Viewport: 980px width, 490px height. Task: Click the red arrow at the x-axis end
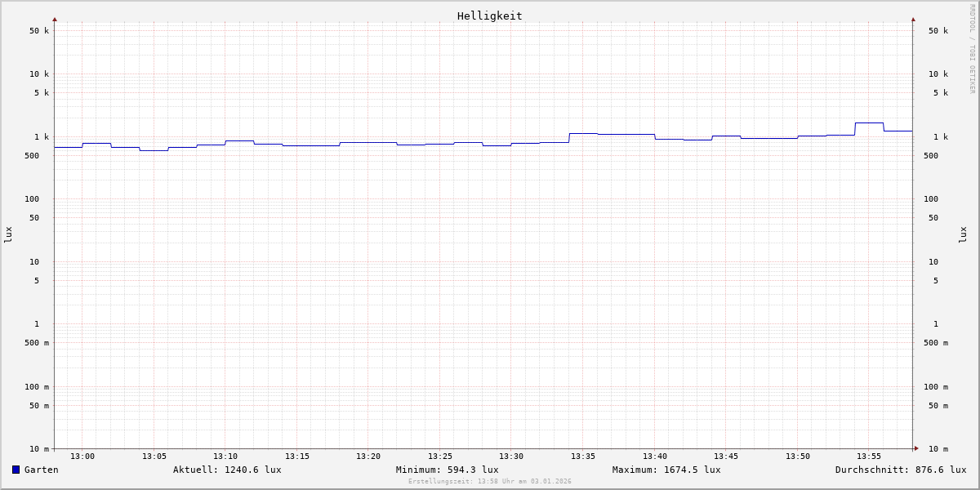tap(916, 448)
